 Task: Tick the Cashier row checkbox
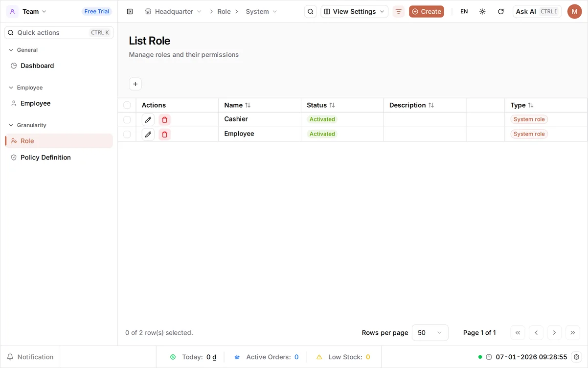(127, 120)
